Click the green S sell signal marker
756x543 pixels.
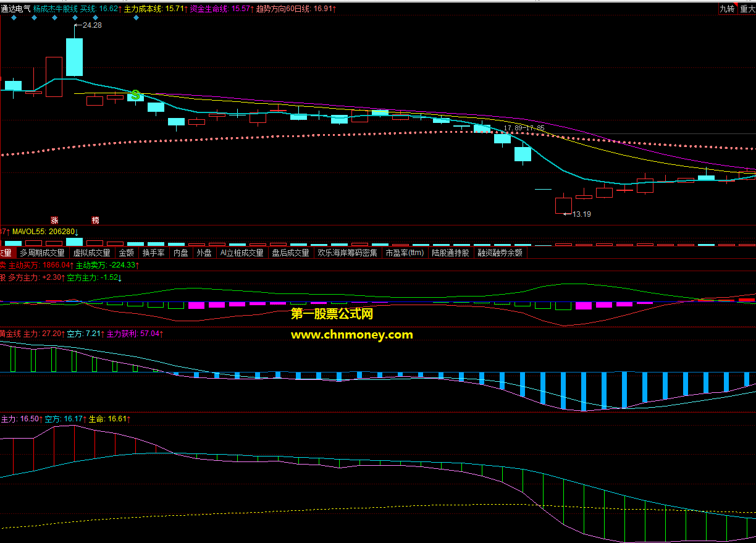click(135, 95)
